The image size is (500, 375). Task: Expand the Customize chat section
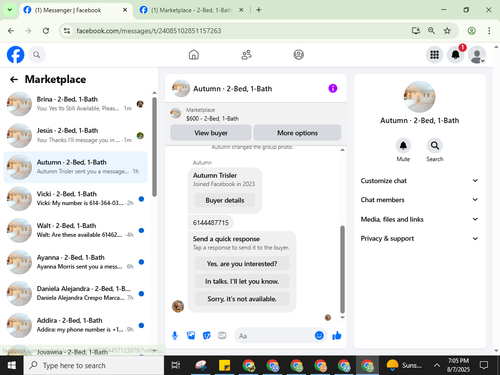click(x=419, y=181)
